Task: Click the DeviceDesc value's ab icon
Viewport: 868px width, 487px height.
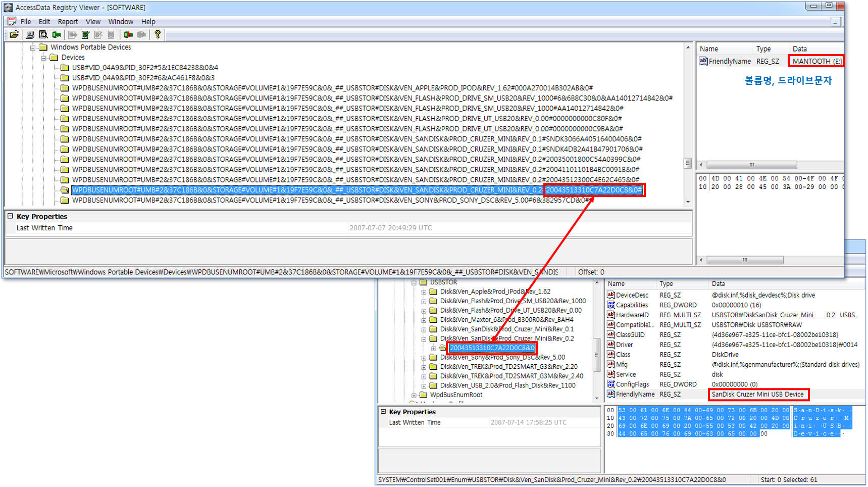Action: coord(611,295)
